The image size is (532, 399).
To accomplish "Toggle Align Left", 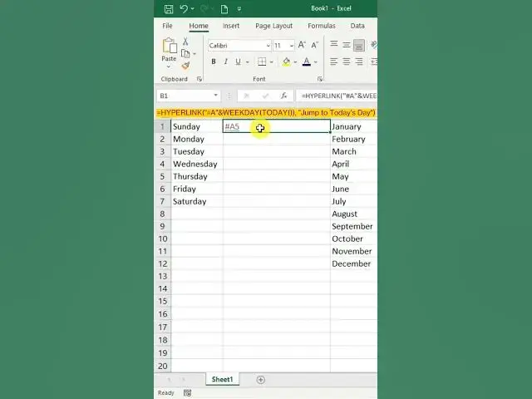I will click(x=334, y=62).
